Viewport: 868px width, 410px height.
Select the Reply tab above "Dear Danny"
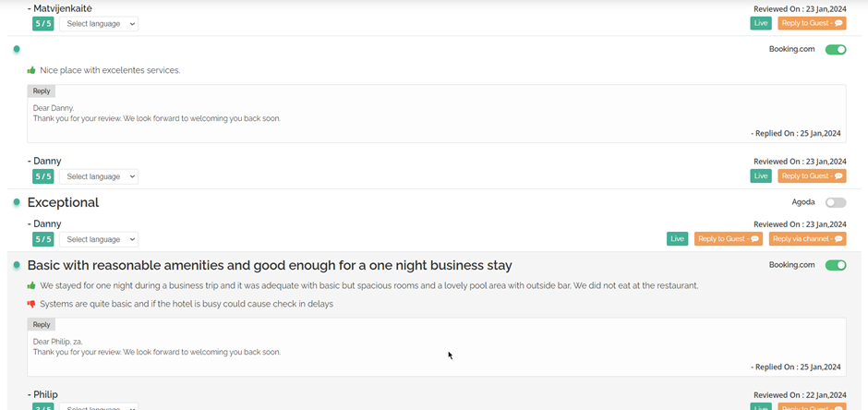pos(42,91)
